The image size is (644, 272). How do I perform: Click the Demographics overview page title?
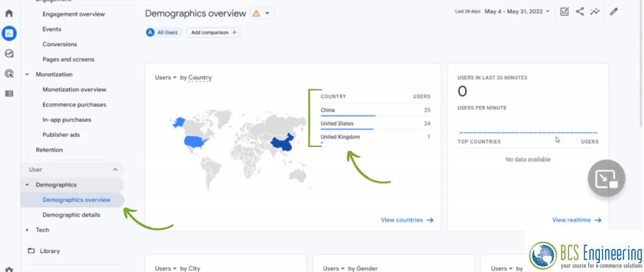(x=195, y=14)
